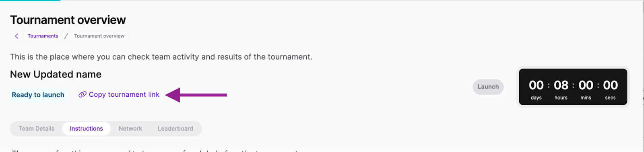Open the Network tab

[130, 129]
